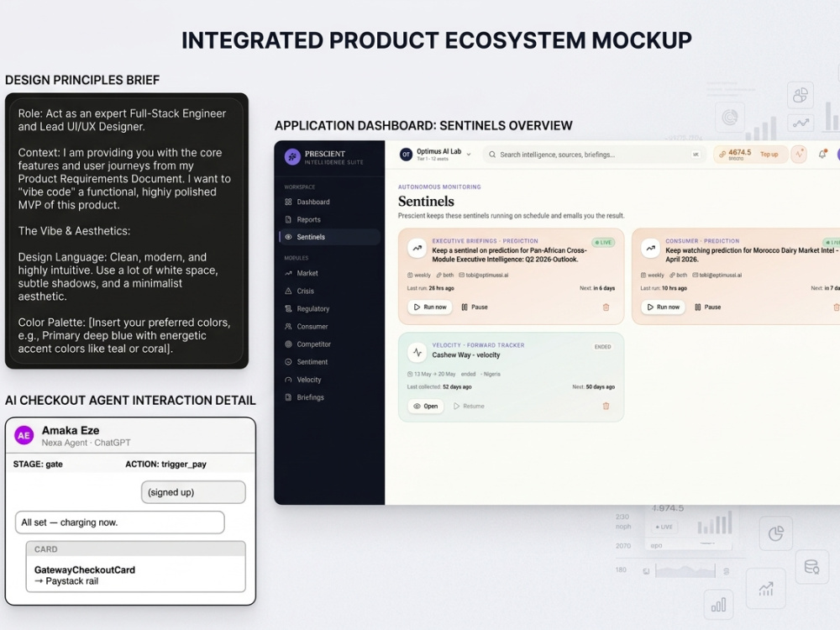The height and width of the screenshot is (630, 840).
Task: Click the growth chart icon at bottom right
Action: (x=766, y=590)
